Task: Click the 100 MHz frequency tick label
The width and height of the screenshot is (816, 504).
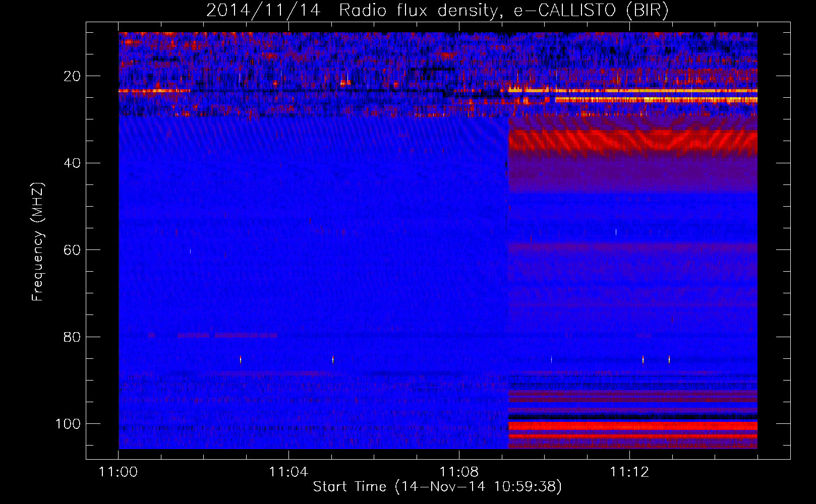Action: (68, 424)
